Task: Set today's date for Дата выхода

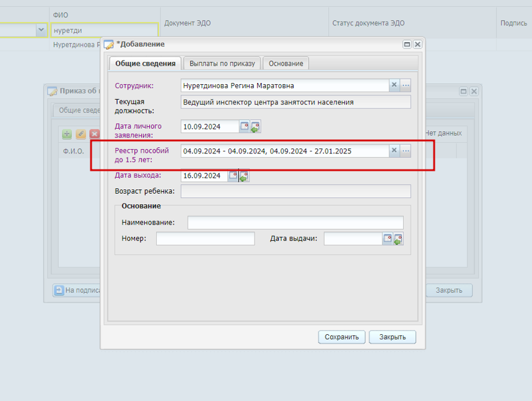Action: [244, 176]
